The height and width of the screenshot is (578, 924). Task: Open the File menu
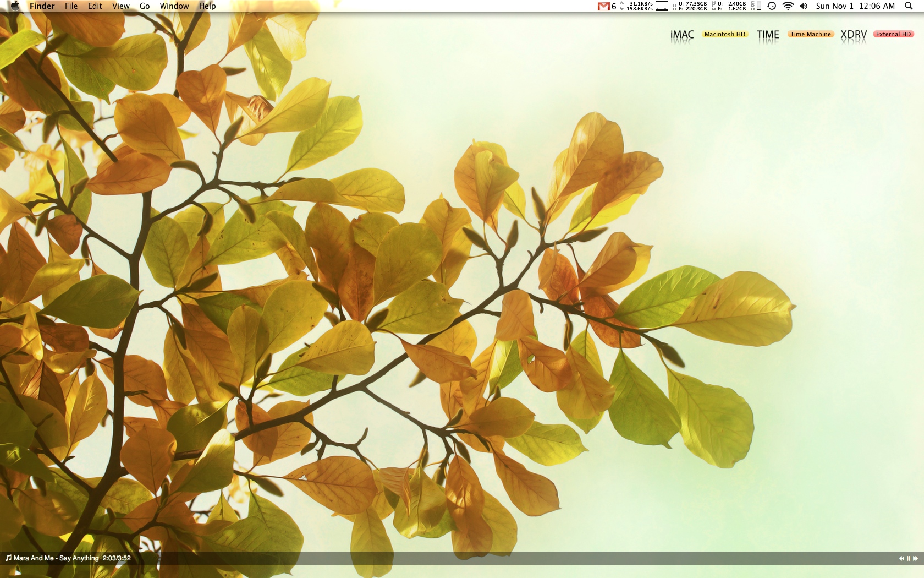click(x=71, y=6)
